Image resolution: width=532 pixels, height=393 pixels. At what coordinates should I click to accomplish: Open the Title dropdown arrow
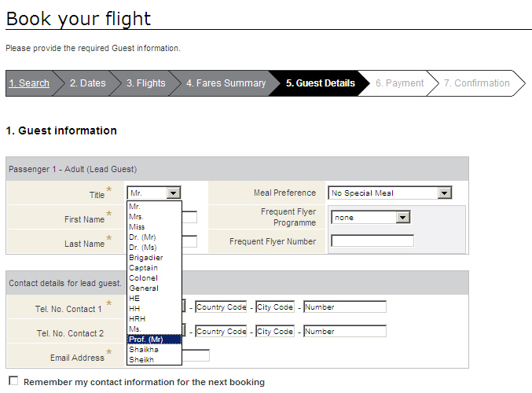click(x=174, y=193)
